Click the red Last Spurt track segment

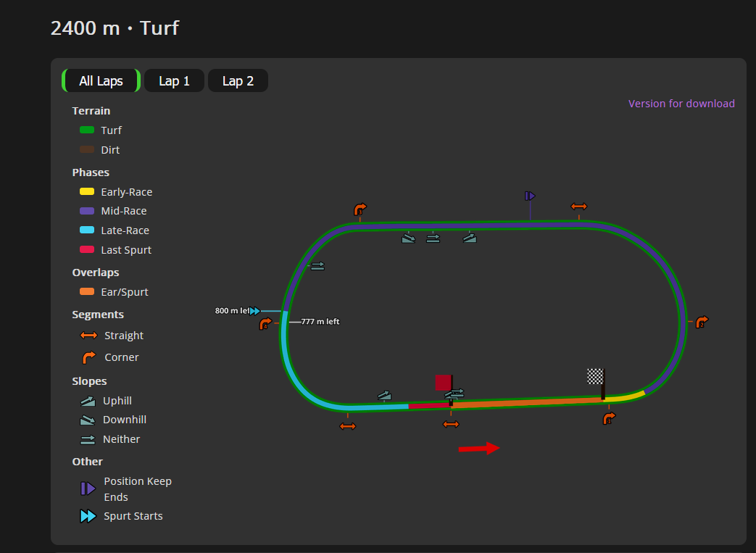(x=429, y=406)
